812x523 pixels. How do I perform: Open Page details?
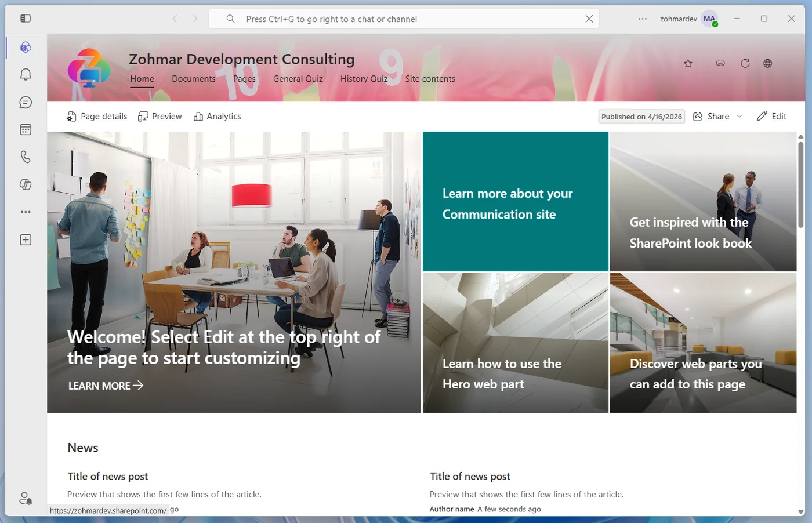coord(97,117)
